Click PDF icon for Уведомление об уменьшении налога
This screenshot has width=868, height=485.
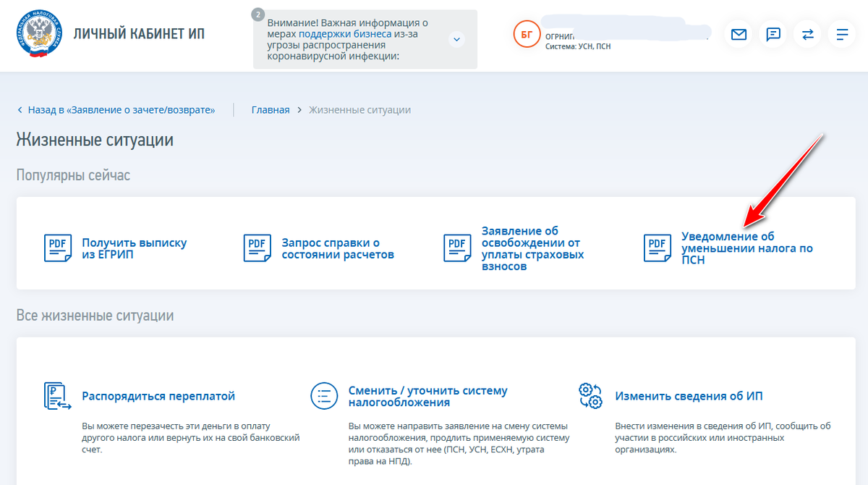tap(658, 248)
